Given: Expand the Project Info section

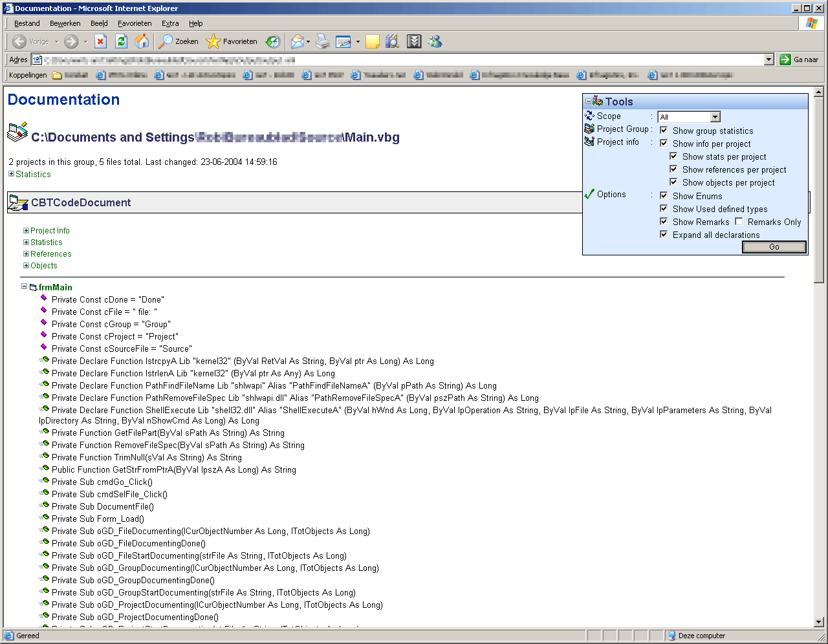Looking at the screenshot, I should point(26,231).
